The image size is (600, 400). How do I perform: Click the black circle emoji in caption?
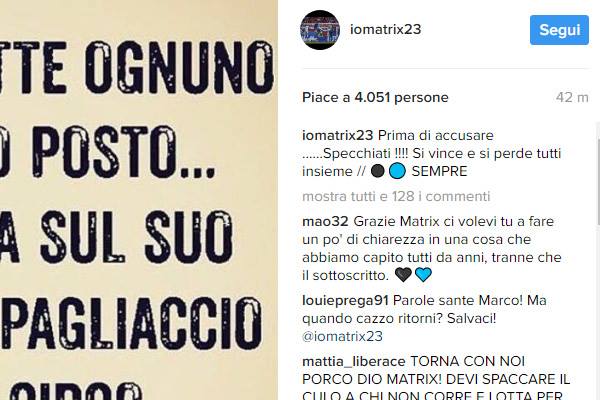(378, 171)
